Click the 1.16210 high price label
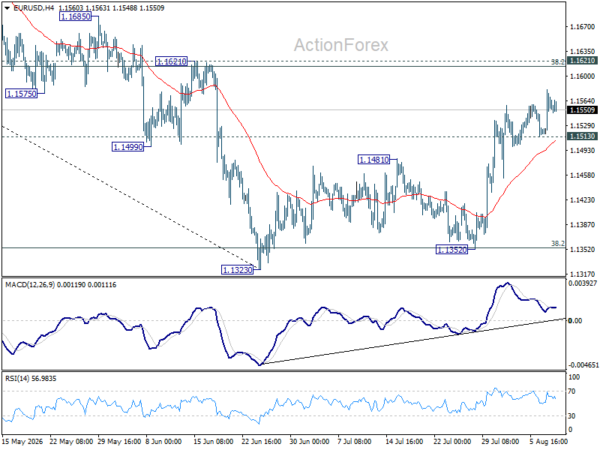 (x=171, y=61)
